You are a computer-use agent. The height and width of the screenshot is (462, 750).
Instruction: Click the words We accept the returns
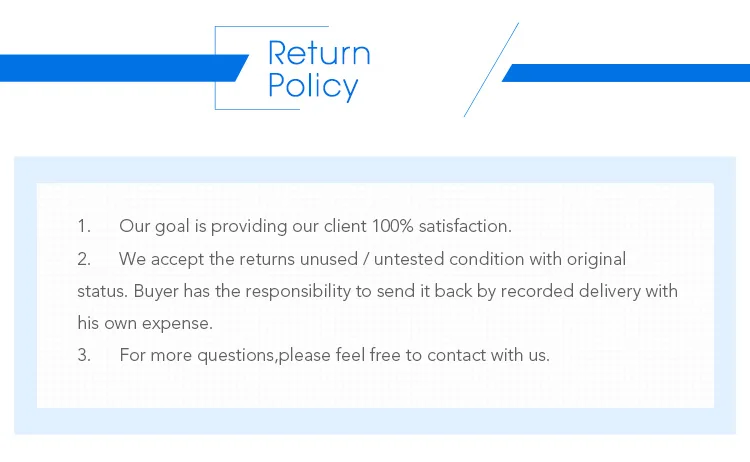(207, 259)
